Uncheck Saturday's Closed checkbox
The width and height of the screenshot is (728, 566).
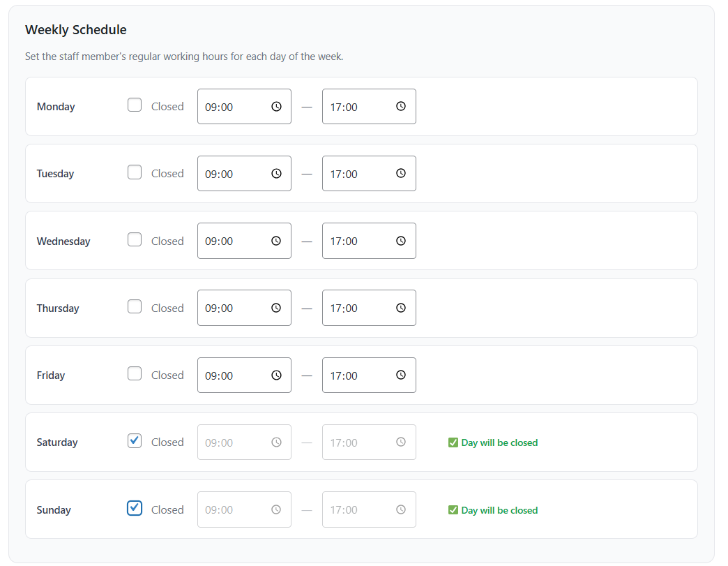pyautogui.click(x=134, y=440)
